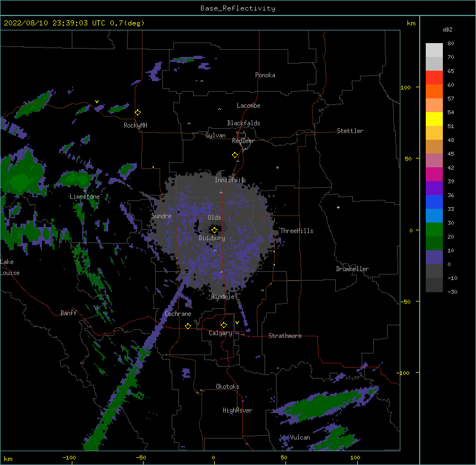Pick the dark orange 57-60 dBZ legend swatch
Screen dimensions: 476x465
434,91
